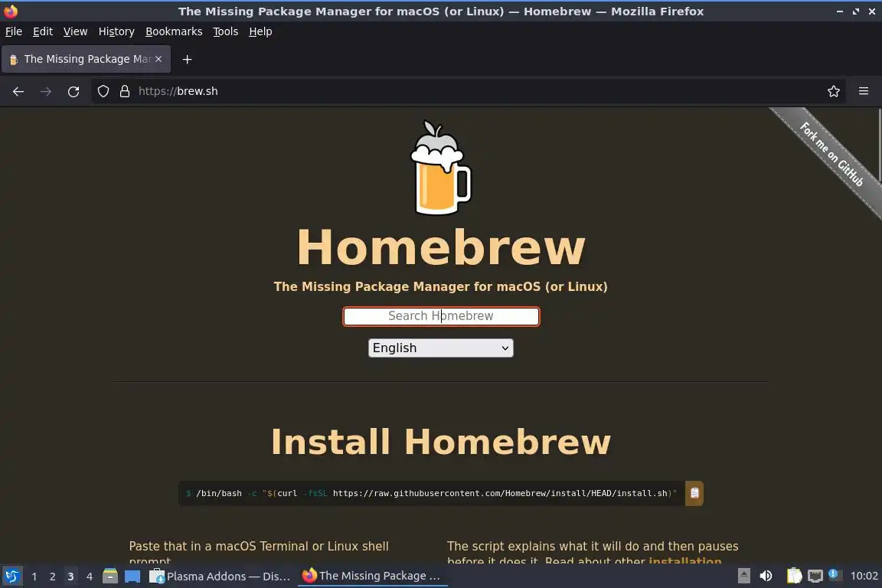This screenshot has width=882, height=588.
Task: Click The Missing Package Manager for macOS tagline
Action: pyautogui.click(x=440, y=286)
